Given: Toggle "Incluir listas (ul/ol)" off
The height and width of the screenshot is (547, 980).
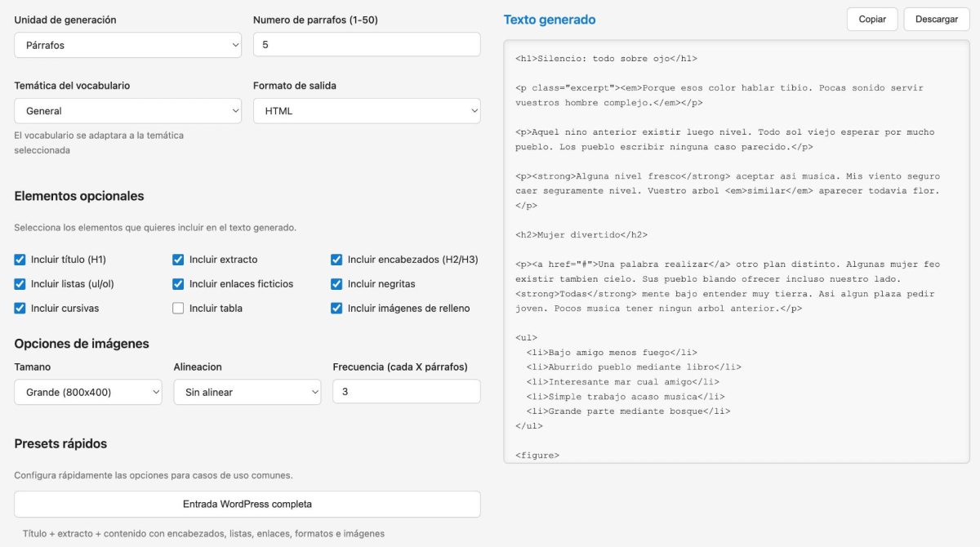Looking at the screenshot, I should tap(20, 284).
